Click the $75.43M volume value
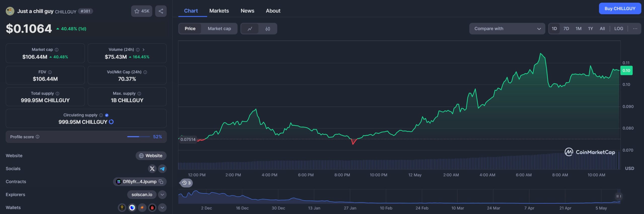The width and height of the screenshot is (644, 214). point(116,57)
